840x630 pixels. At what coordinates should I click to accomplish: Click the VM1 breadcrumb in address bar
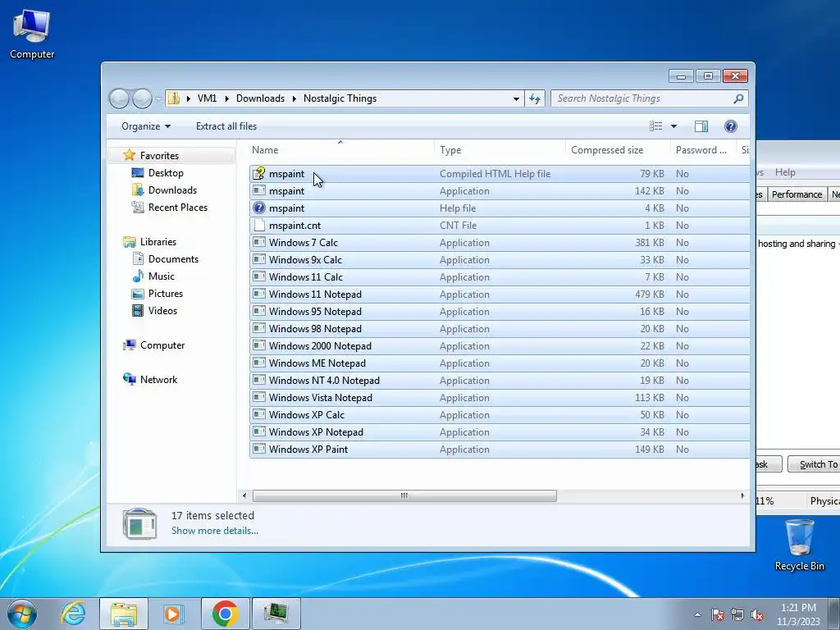207,98
